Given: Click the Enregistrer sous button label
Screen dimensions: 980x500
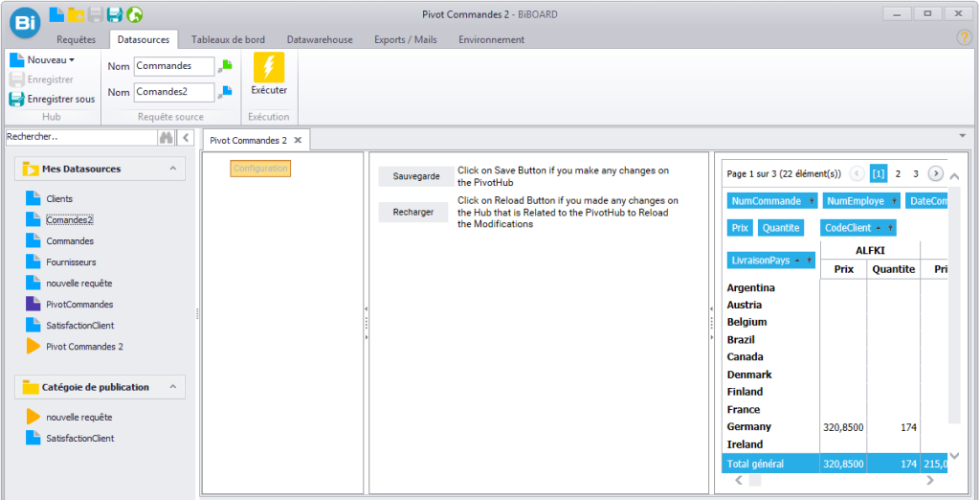Looking at the screenshot, I should point(61,99).
